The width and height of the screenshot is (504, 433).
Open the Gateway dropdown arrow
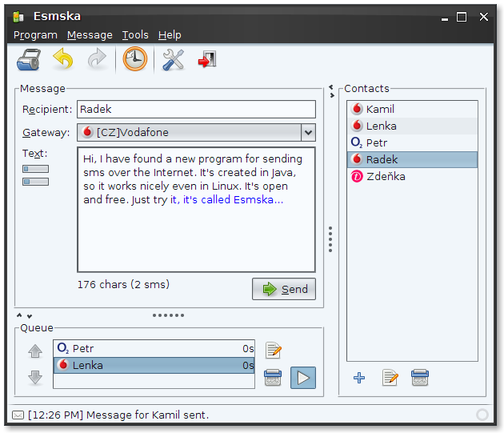(x=308, y=132)
